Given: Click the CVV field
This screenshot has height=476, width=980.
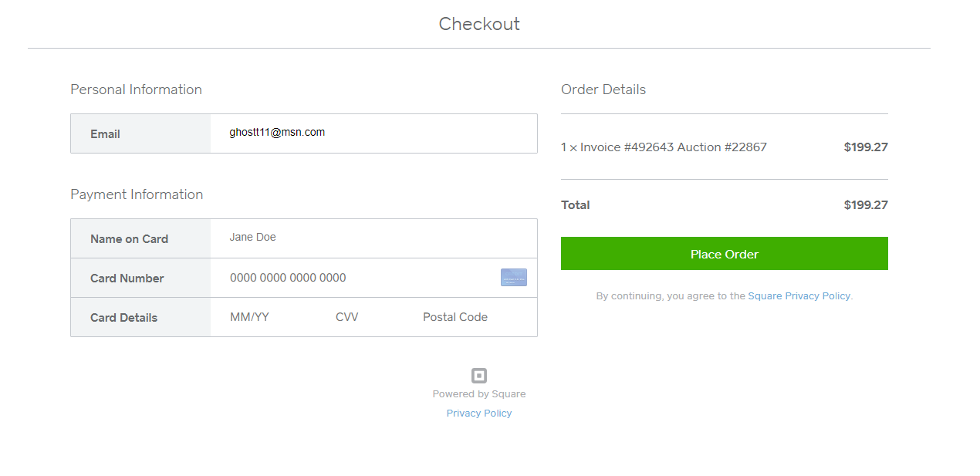Looking at the screenshot, I should (370, 317).
